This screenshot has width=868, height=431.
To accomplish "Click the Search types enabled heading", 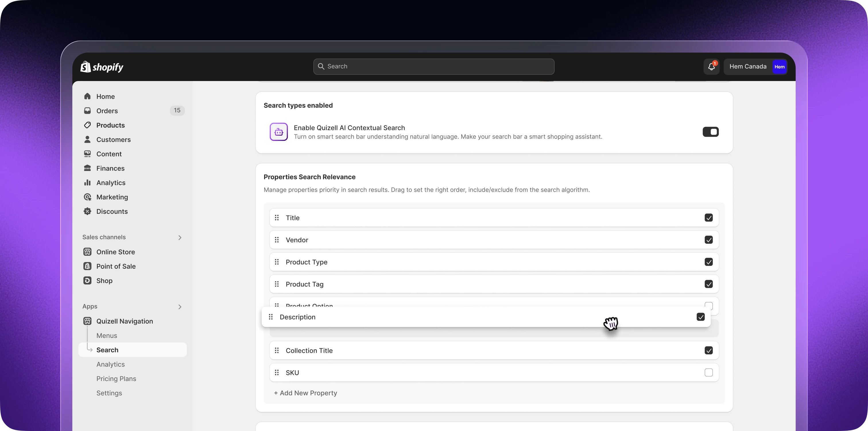I will pyautogui.click(x=298, y=105).
